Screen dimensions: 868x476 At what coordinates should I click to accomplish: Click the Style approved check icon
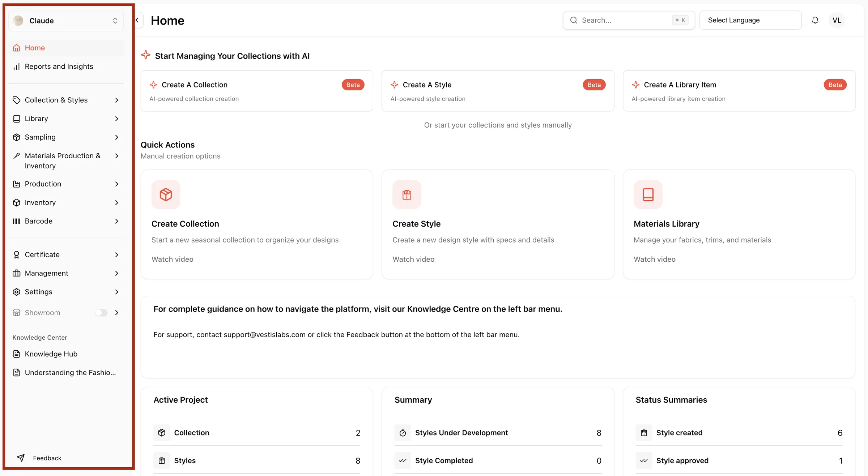coord(644,460)
